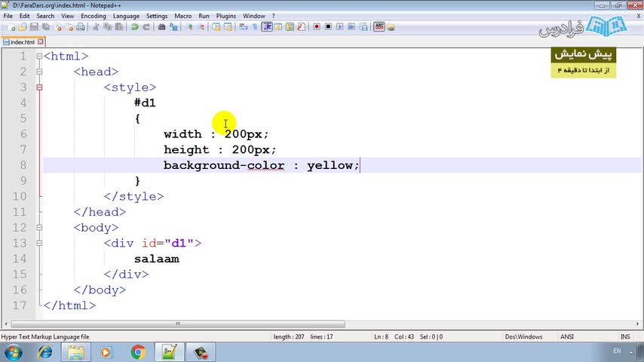Image resolution: width=644 pixels, height=362 pixels.
Task: Click the Dos\Windows line ending status entry
Action: point(523,336)
